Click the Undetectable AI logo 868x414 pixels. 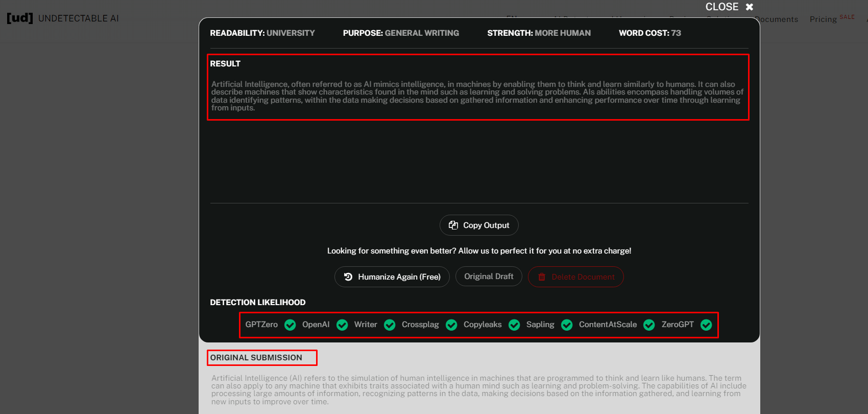63,18
